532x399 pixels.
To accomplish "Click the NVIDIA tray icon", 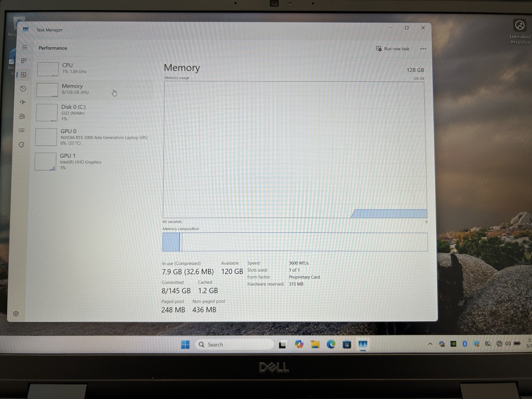I will click(453, 344).
